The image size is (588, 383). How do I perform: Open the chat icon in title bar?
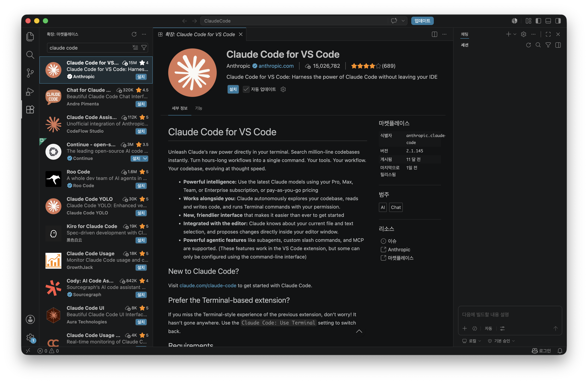point(394,21)
